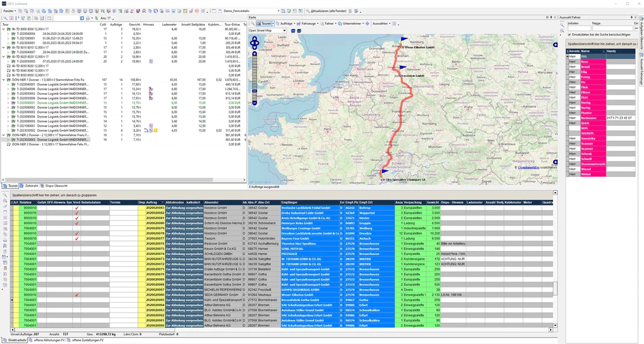
Task: Switch to the Zeitstrahl tab
Action: pyautogui.click(x=31, y=186)
